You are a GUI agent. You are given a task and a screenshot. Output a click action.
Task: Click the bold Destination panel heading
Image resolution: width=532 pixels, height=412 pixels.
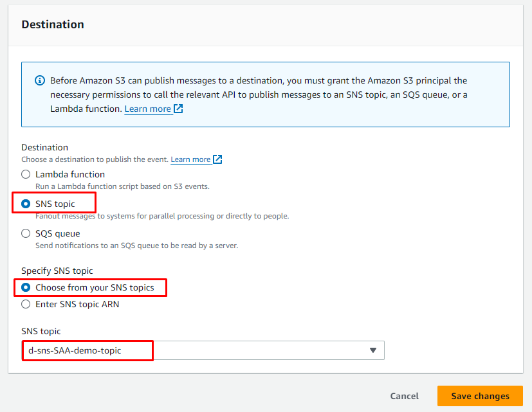tap(53, 24)
